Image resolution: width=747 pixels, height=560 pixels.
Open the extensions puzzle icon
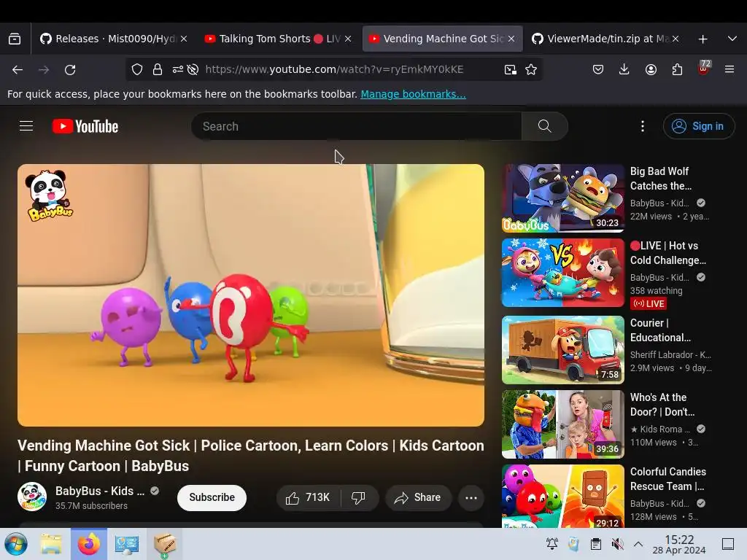(677, 69)
